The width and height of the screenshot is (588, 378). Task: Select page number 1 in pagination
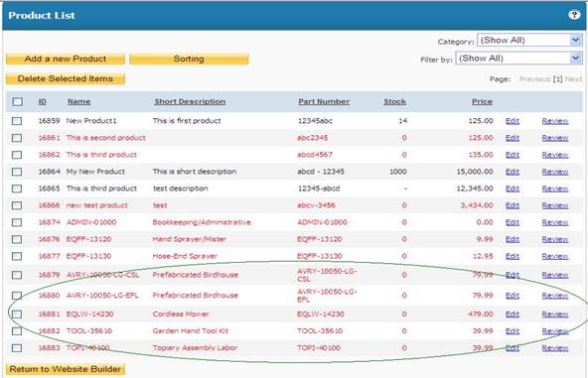point(558,79)
